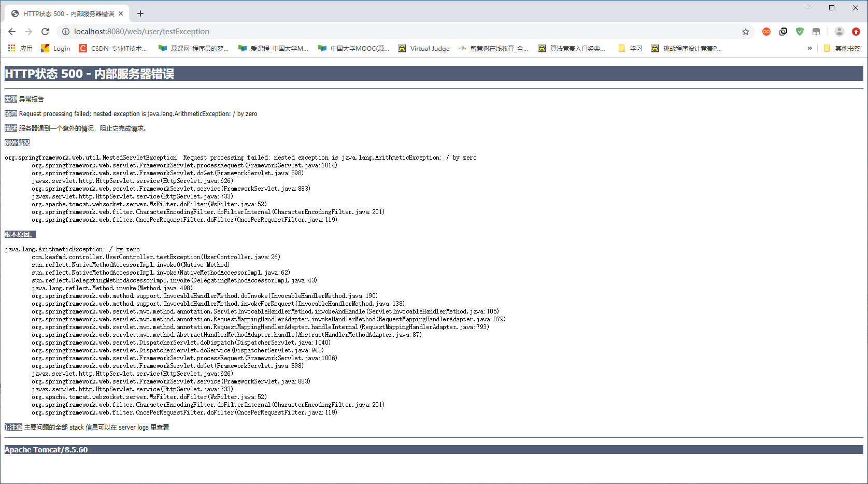Viewport: 868px width, 484px height.
Task: Bookmark this page with the star icon
Action: [x=746, y=32]
